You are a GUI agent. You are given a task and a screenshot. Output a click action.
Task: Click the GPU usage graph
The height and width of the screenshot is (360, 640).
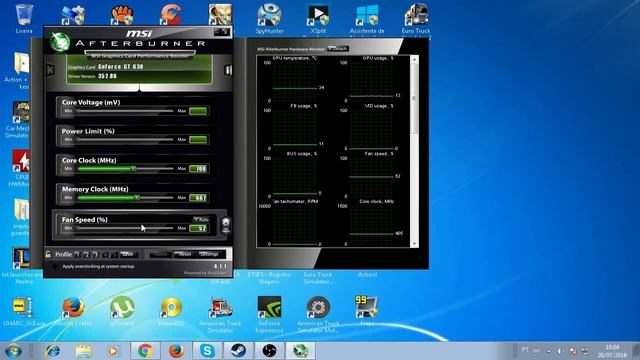pyautogui.click(x=371, y=81)
